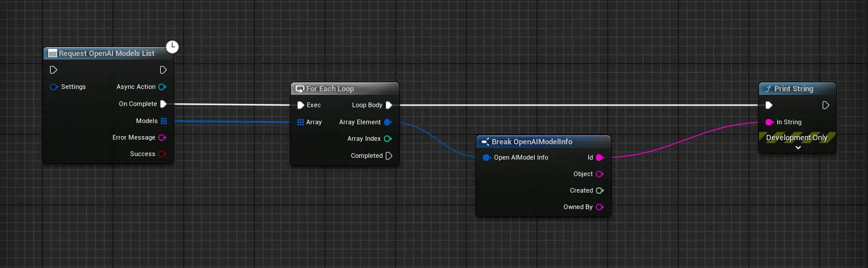Select the Print String node title
Screen dimensions: 868x268
pos(794,89)
